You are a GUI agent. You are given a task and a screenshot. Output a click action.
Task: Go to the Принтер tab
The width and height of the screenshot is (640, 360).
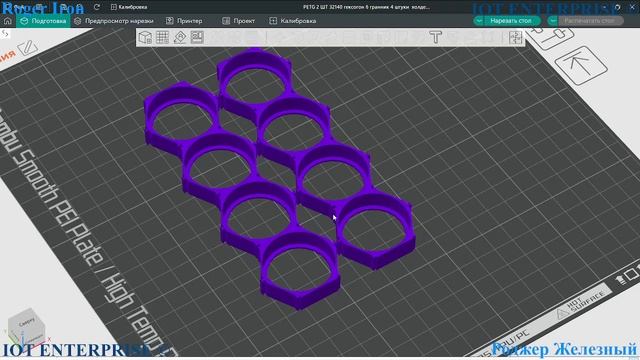click(x=184, y=21)
